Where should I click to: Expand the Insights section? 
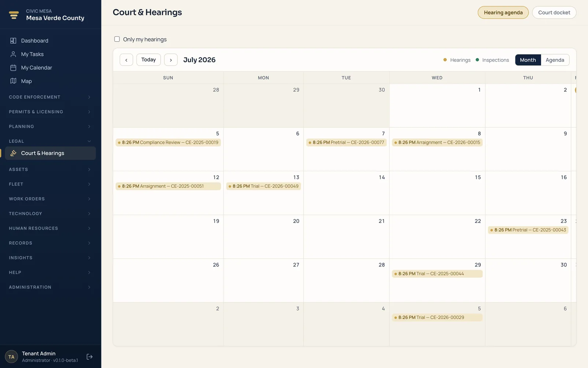50,258
